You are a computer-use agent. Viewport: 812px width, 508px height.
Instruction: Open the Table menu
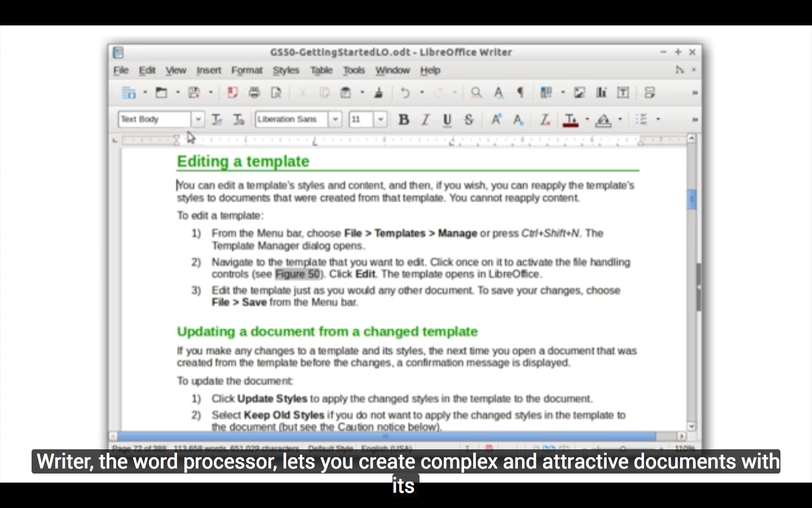click(x=321, y=71)
